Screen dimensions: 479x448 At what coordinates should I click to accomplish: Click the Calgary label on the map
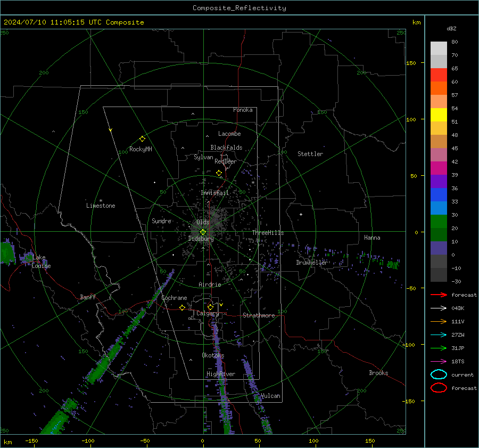click(208, 313)
